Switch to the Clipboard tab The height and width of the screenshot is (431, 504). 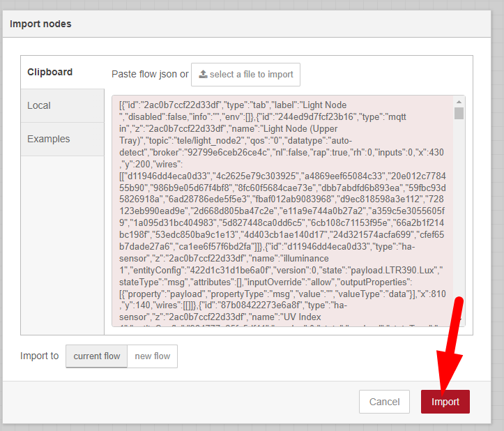tap(50, 72)
